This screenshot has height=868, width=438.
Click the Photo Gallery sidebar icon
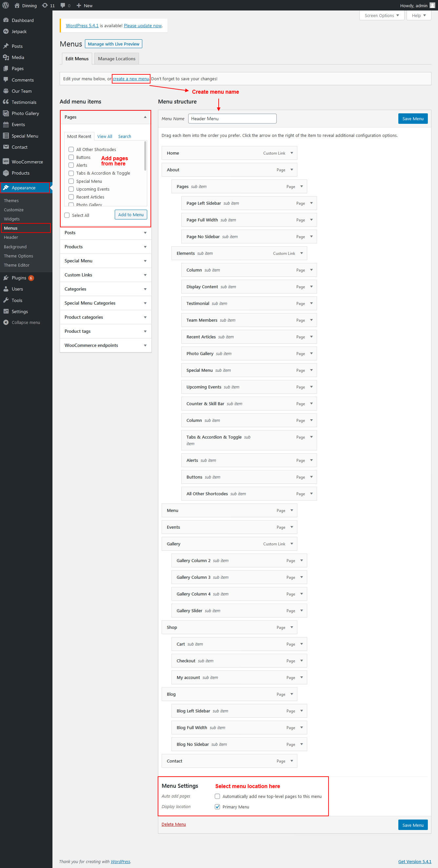[x=6, y=113]
